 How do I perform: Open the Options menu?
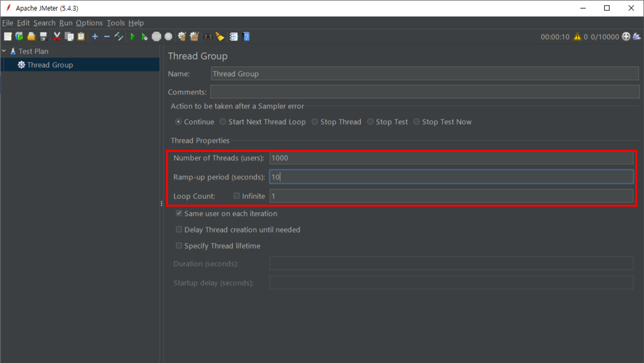89,23
